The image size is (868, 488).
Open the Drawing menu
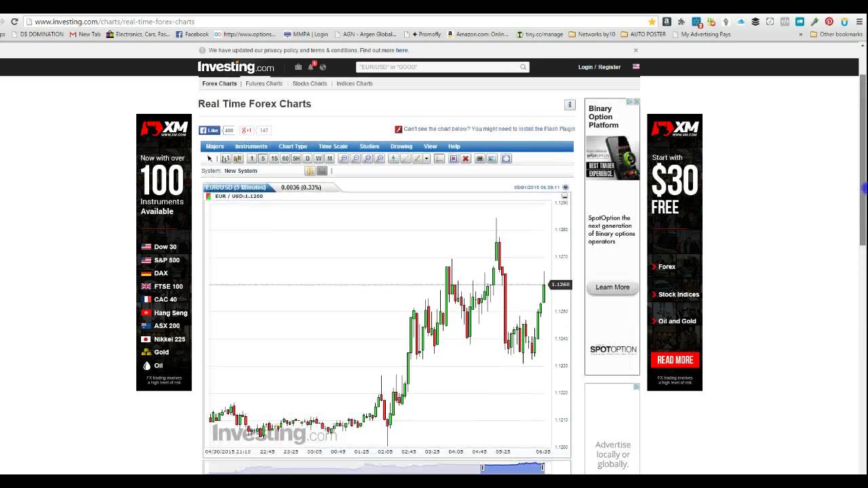click(401, 146)
